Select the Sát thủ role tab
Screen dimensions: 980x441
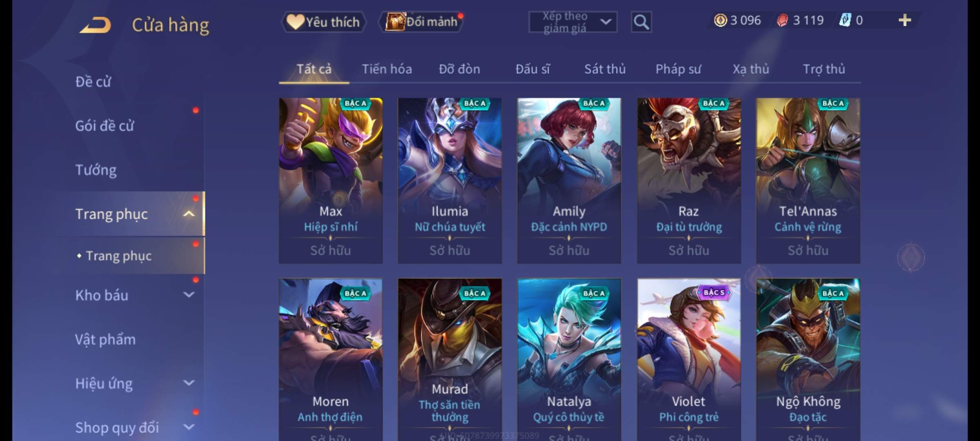pos(605,69)
